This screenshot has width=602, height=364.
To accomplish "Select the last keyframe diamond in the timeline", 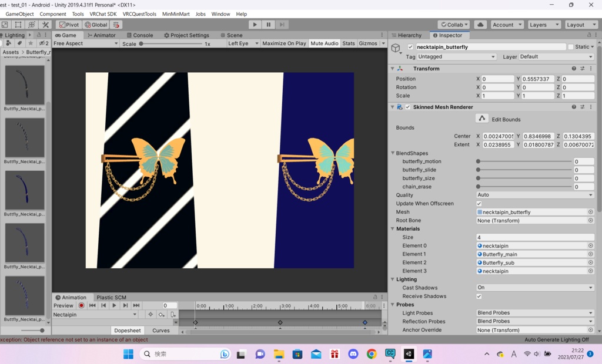I will click(364, 322).
